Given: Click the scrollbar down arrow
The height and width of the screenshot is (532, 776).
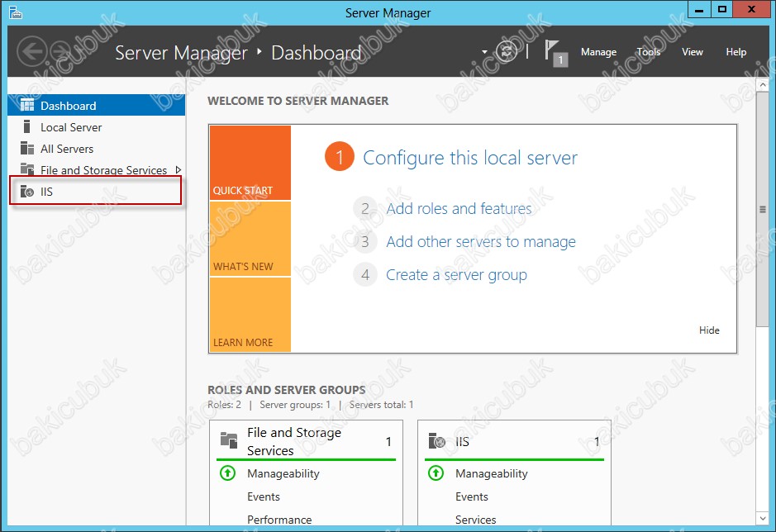Looking at the screenshot, I should coord(762,518).
